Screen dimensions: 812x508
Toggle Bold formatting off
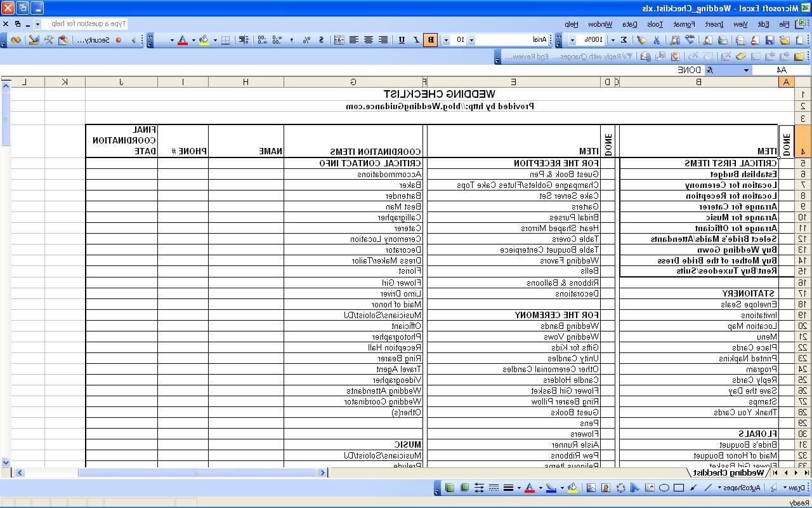[x=431, y=40]
